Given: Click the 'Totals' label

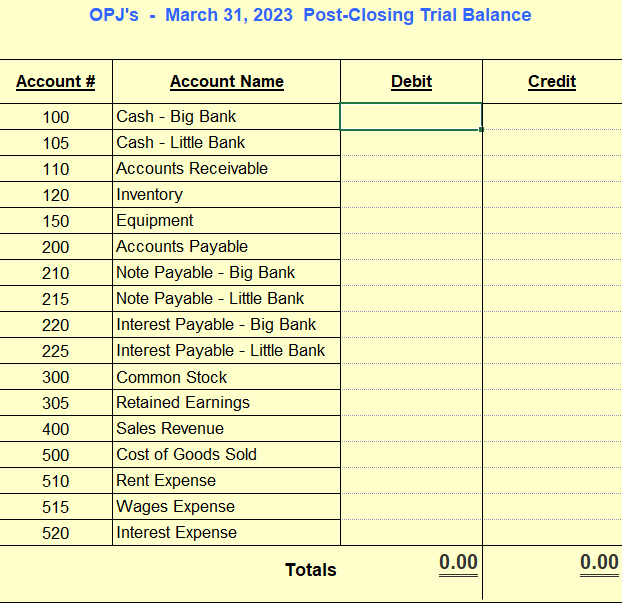Looking at the screenshot, I should (311, 570).
